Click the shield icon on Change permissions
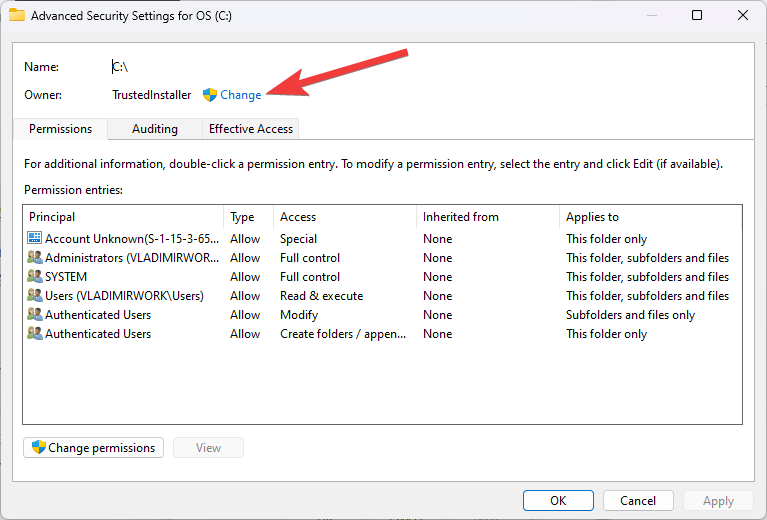The width and height of the screenshot is (767, 520). click(39, 448)
